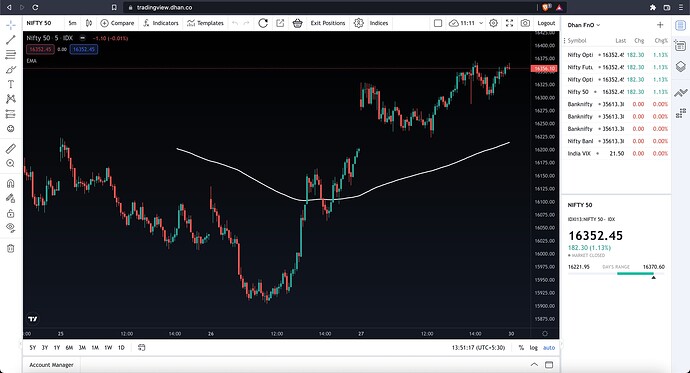The width and height of the screenshot is (690, 373).
Task: Click Exit Positions
Action: click(328, 23)
